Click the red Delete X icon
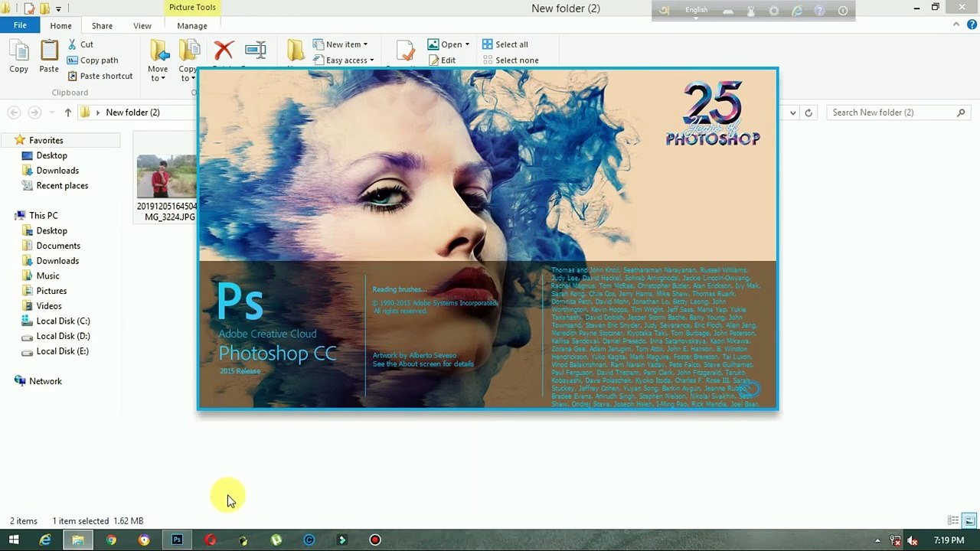The width and height of the screenshot is (980, 551). pyautogui.click(x=224, y=51)
